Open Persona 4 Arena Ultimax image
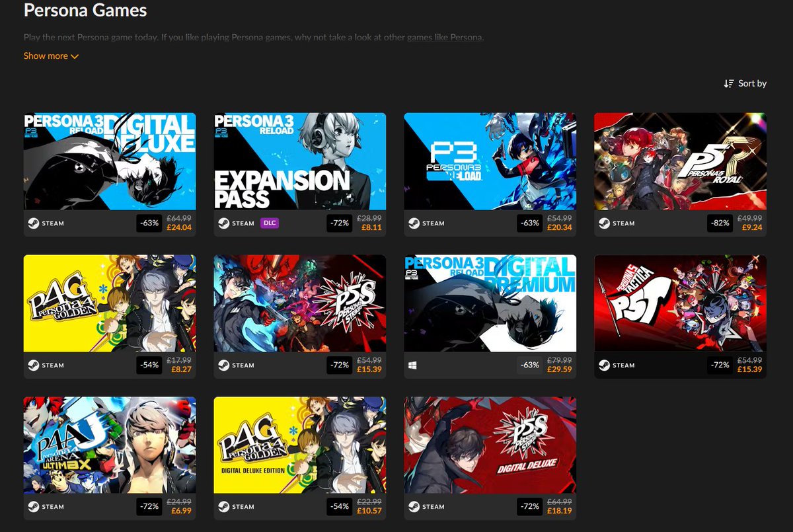This screenshot has width=793, height=532. point(110,445)
